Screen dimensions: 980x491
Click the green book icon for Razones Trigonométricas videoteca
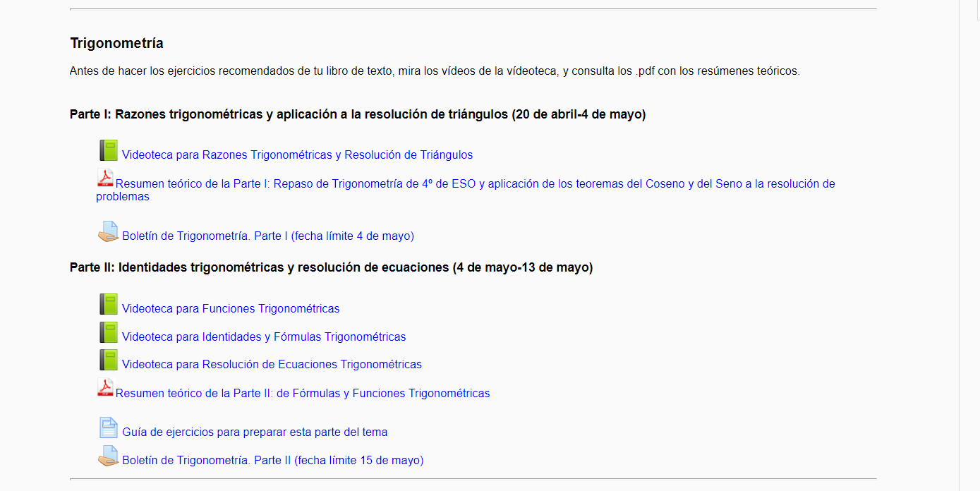pos(108,150)
